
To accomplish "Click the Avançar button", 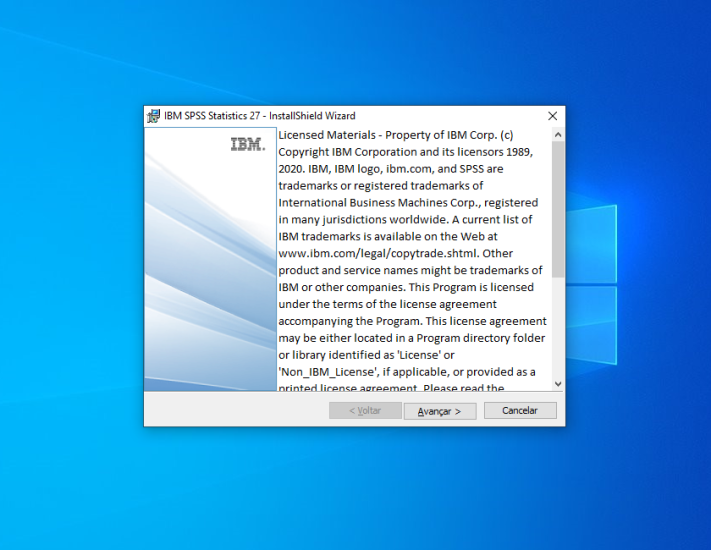I will tap(440, 411).
